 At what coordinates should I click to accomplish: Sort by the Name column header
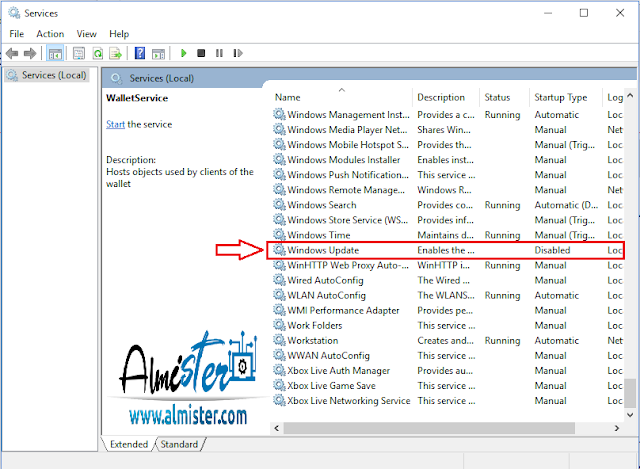pos(342,97)
